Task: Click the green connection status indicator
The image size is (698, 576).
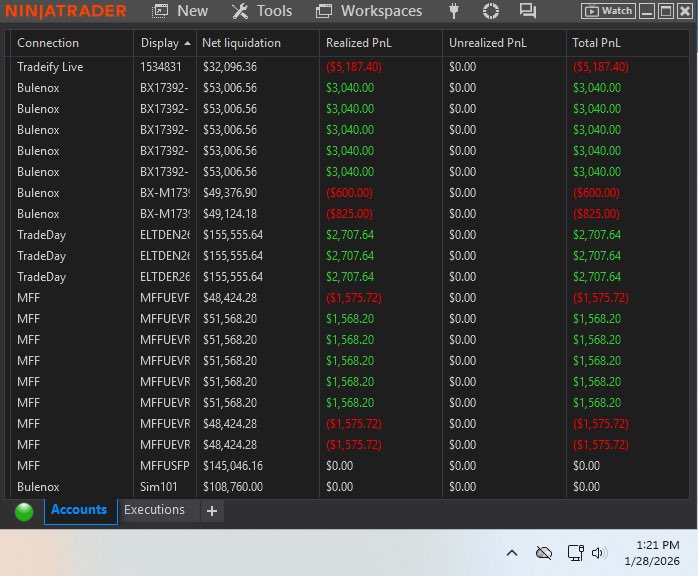Action: [24, 511]
